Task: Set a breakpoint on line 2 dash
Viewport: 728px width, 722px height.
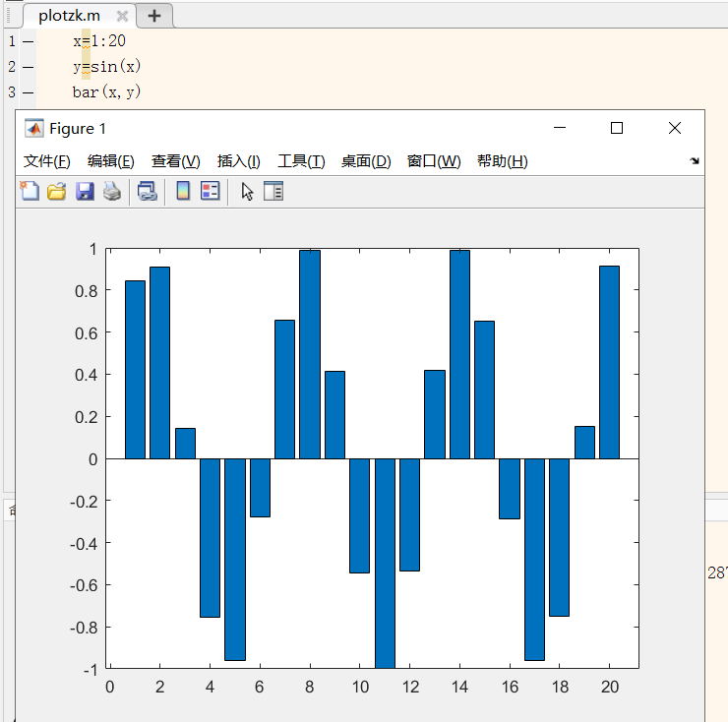Action: point(28,67)
